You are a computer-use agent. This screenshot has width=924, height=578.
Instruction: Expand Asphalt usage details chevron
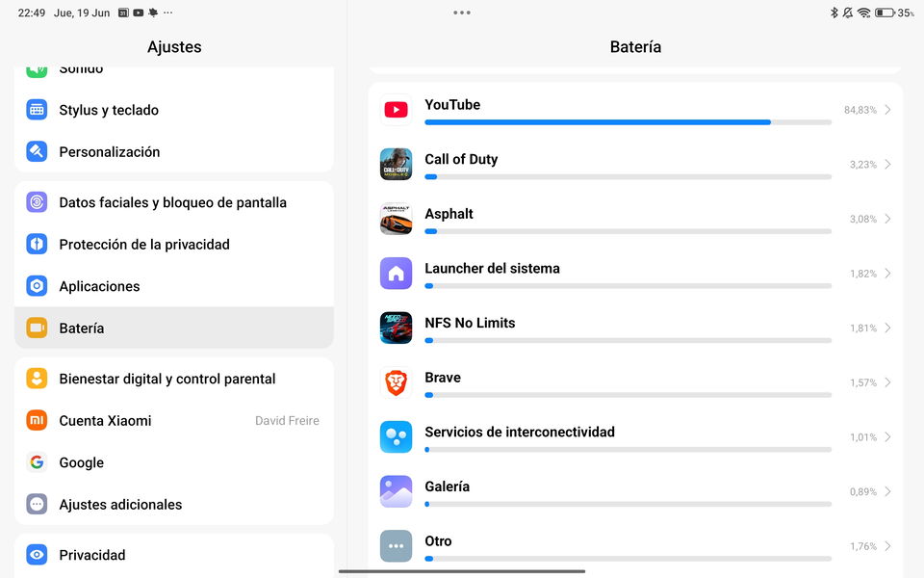click(x=887, y=219)
